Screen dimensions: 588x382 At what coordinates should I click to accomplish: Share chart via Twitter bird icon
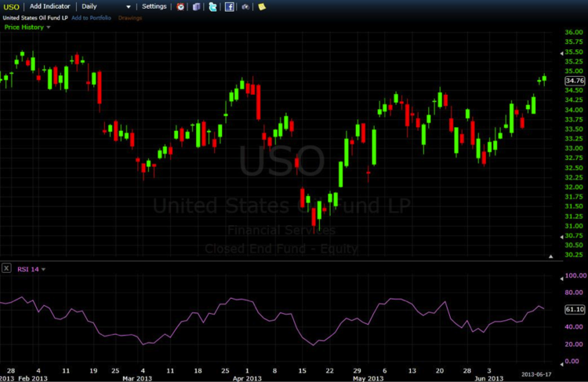[x=212, y=6]
